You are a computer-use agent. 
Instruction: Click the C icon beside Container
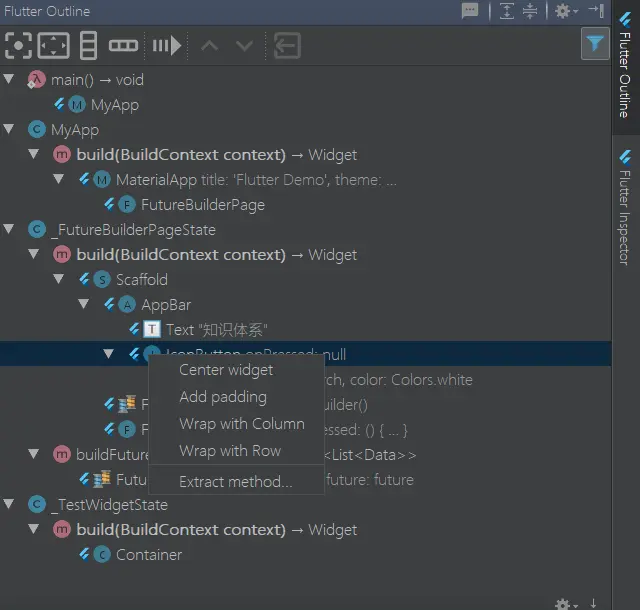tap(102, 554)
